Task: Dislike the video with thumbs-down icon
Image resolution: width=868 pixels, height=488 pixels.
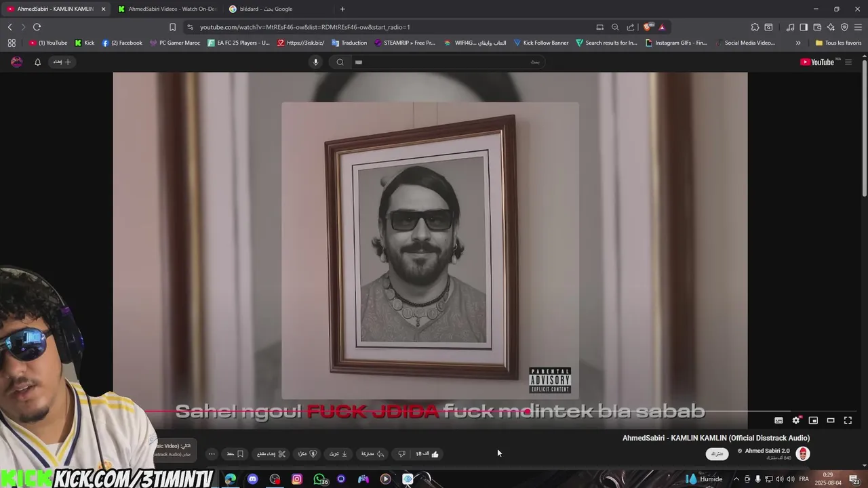Action: 401,454
